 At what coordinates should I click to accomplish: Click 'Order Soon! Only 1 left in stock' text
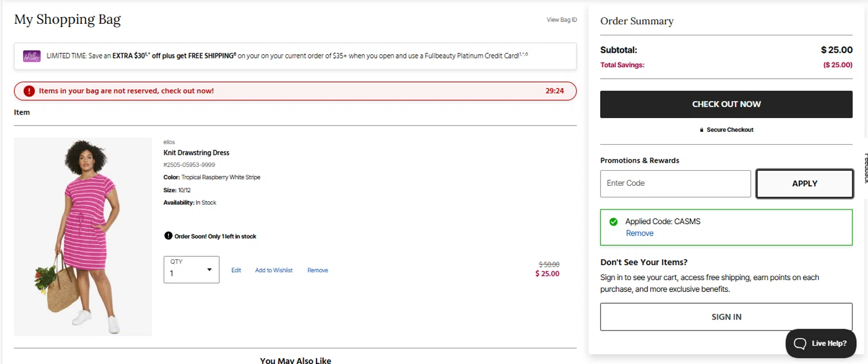pos(215,236)
